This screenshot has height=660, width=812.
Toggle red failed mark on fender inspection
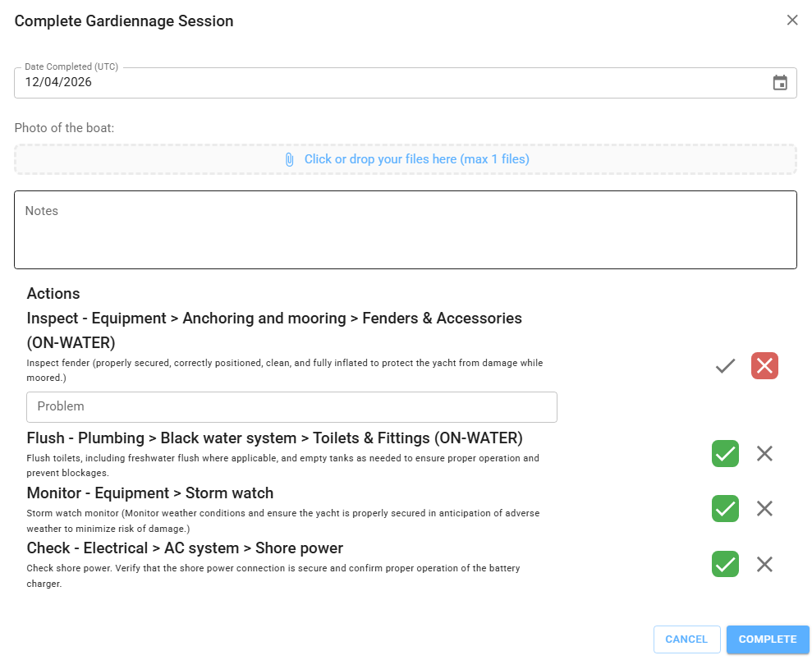click(x=764, y=366)
